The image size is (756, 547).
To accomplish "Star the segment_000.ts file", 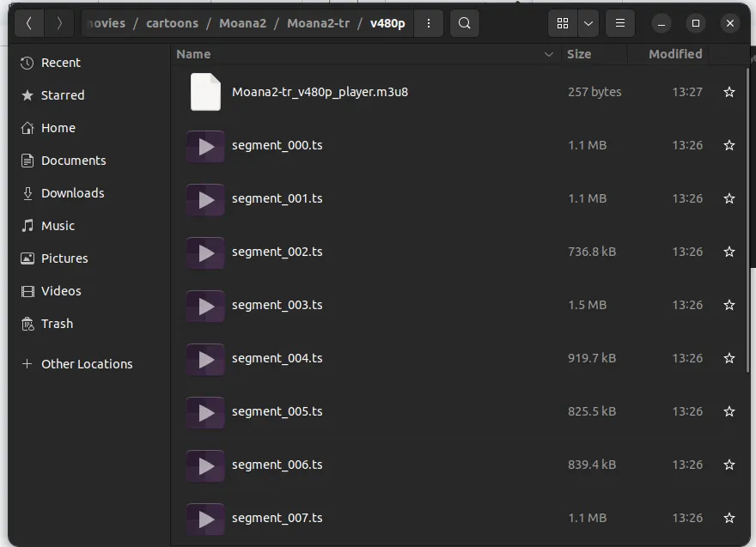I will [x=729, y=145].
